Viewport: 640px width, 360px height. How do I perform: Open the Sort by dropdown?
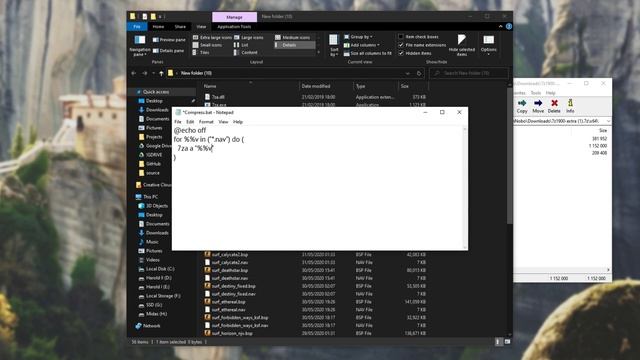(334, 45)
